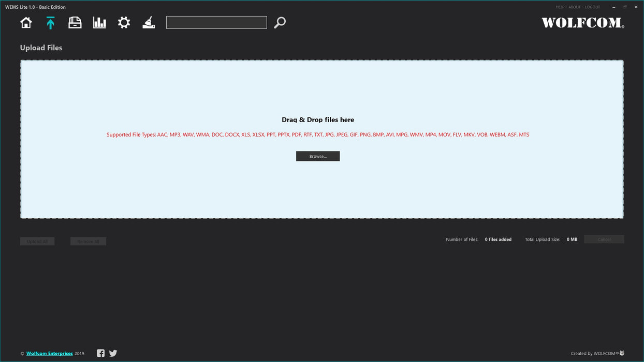This screenshot has height=362, width=644.
Task: Open the Upload files arrow icon
Action: (x=50, y=23)
